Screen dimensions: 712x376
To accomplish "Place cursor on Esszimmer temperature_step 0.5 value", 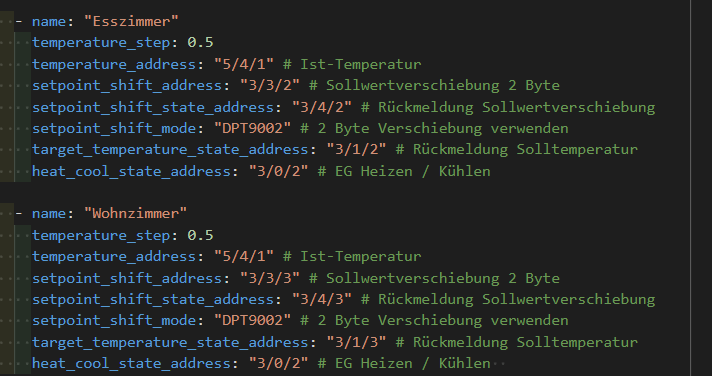I will [x=200, y=42].
